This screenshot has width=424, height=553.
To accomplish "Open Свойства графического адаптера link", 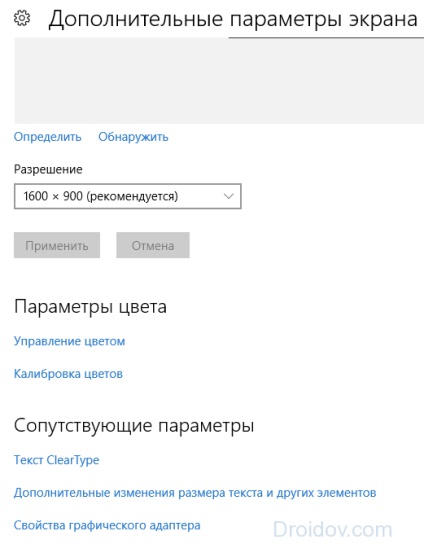I will [107, 525].
